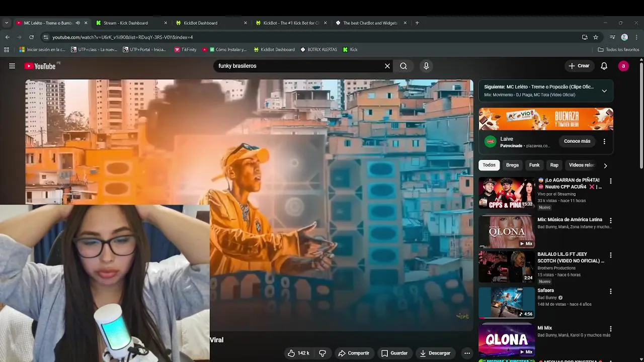
Task: Click the Compartir share button
Action: [x=354, y=353]
